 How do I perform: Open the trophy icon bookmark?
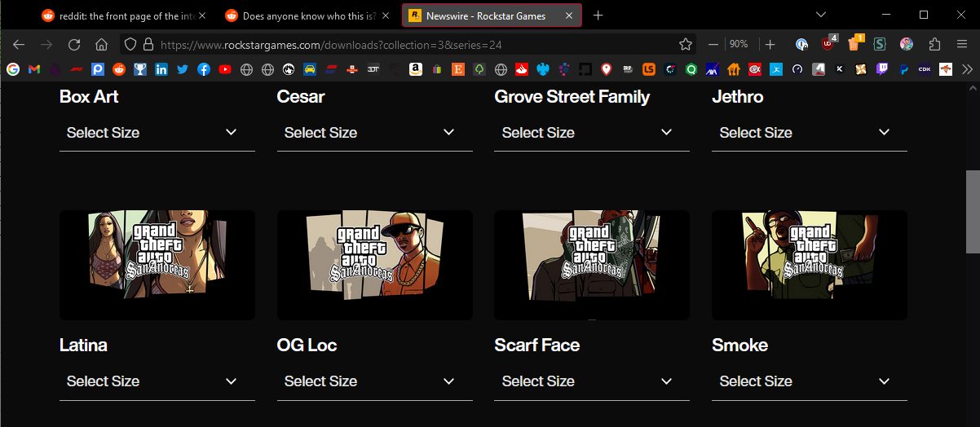click(140, 69)
